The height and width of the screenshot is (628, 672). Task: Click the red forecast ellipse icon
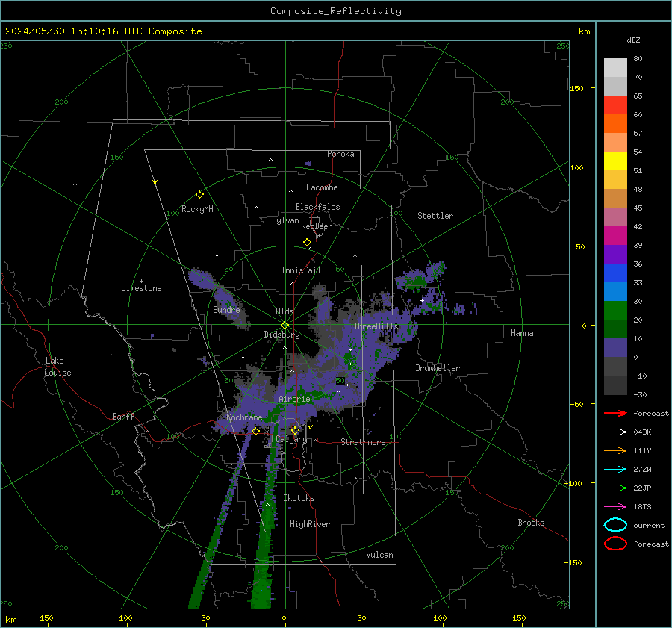coord(615,544)
